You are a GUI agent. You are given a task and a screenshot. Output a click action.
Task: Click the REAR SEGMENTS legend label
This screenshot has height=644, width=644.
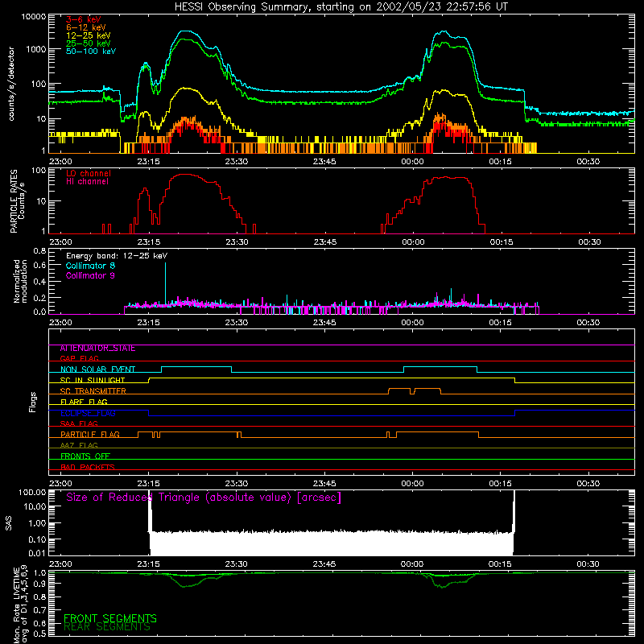tap(107, 627)
